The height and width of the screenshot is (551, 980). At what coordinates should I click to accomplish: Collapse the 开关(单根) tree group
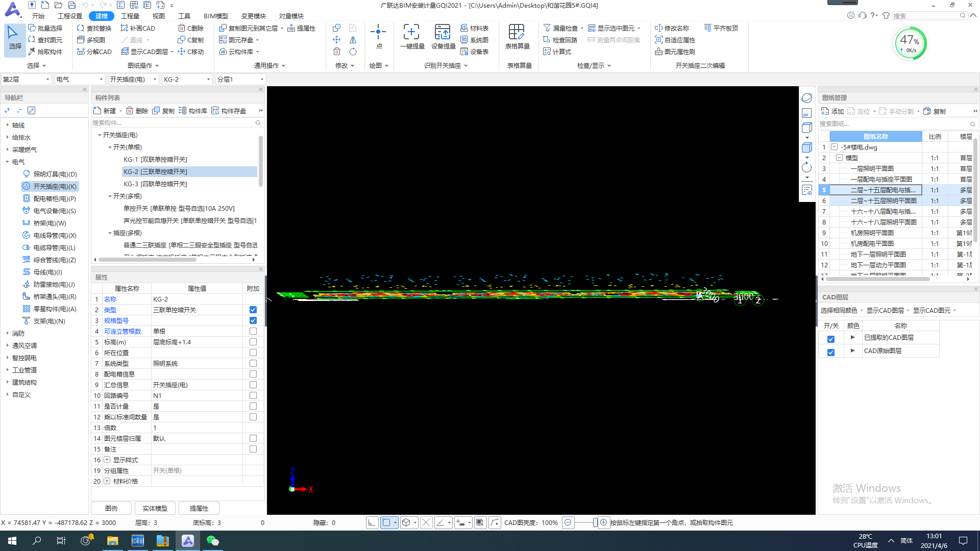[x=110, y=147]
